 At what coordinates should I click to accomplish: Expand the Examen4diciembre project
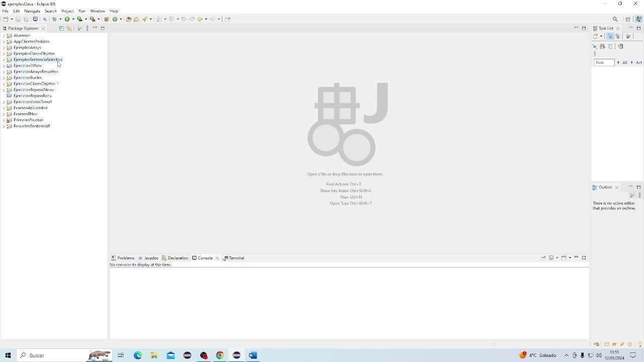(4, 108)
